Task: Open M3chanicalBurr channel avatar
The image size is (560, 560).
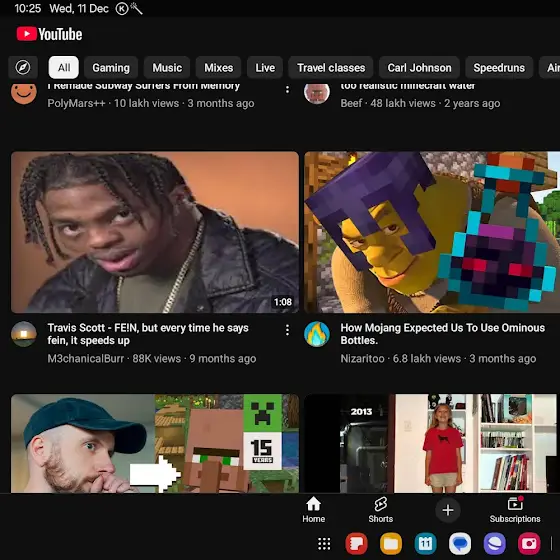Action: (24, 334)
